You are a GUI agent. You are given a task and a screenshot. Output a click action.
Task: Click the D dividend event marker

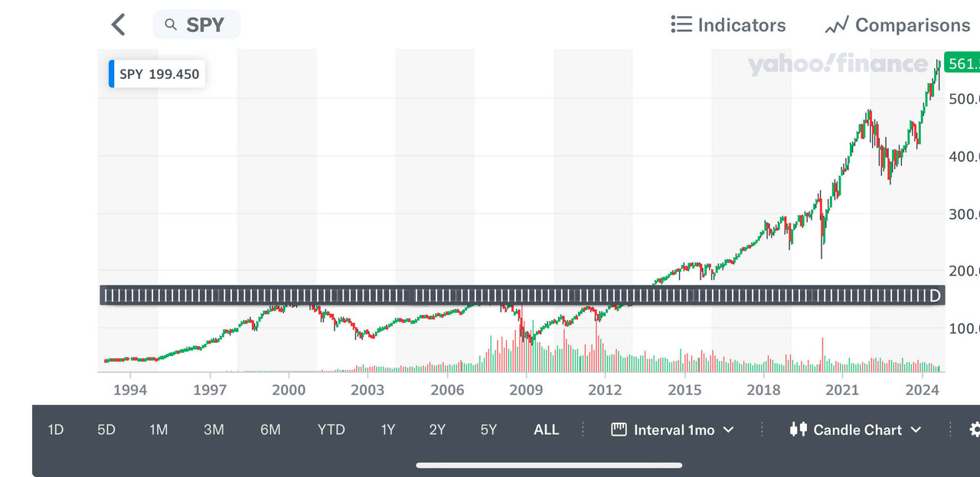tap(934, 296)
